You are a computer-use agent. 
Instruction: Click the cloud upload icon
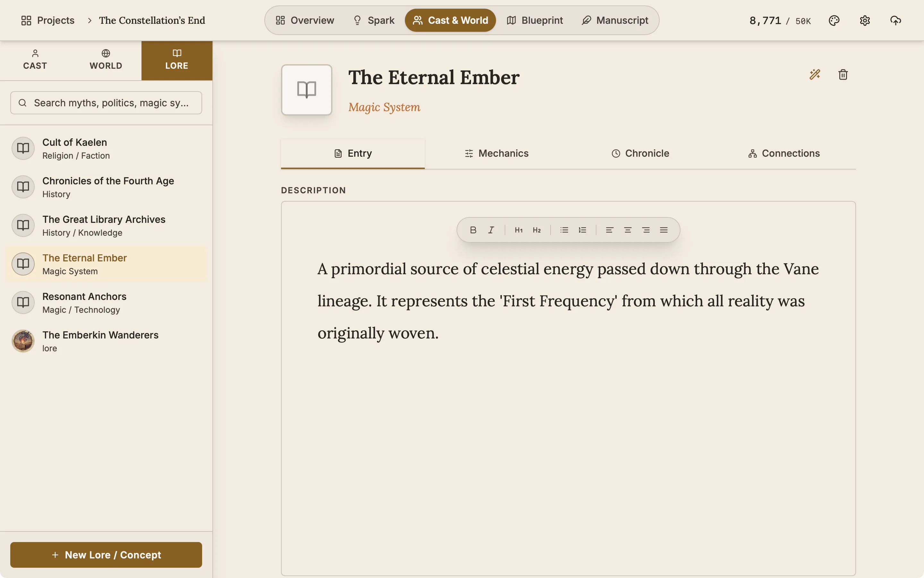(x=896, y=20)
